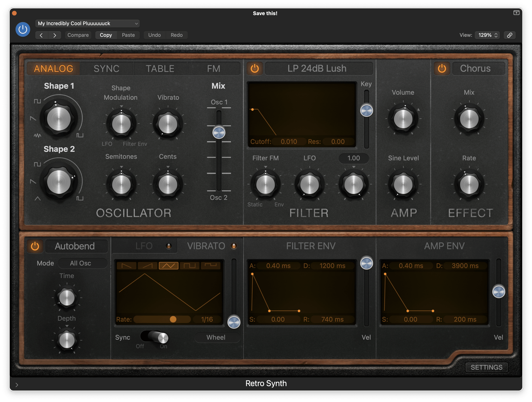
Task: Disable the Autobend power button
Action: [35, 246]
